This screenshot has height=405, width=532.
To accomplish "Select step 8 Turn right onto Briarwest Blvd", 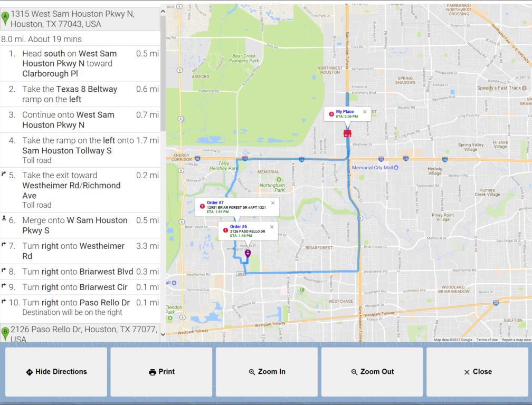I will point(80,272).
